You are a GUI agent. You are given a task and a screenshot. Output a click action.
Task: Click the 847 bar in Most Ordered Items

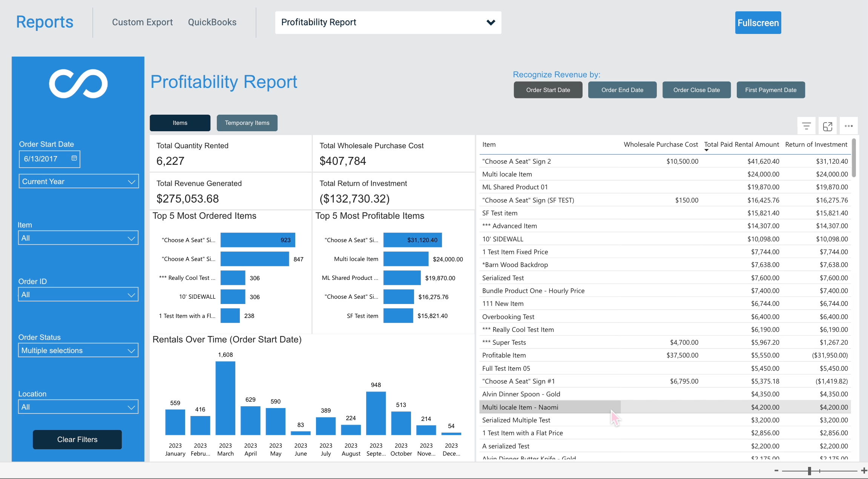255,259
